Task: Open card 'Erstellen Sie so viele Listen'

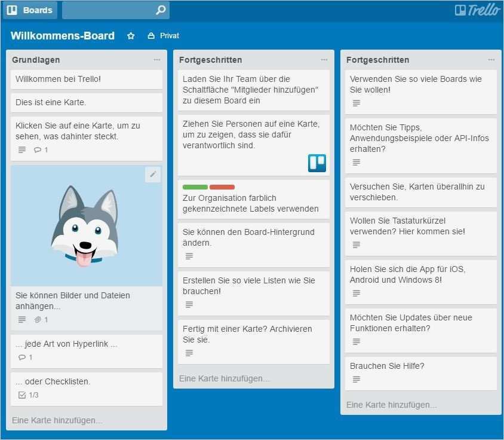Action: coord(254,294)
